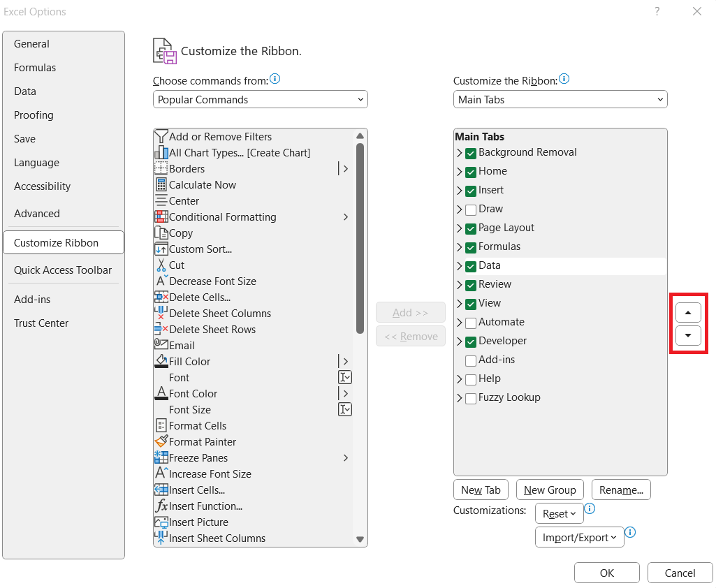
Task: Enable the Draw tab checkbox
Action: (x=471, y=210)
